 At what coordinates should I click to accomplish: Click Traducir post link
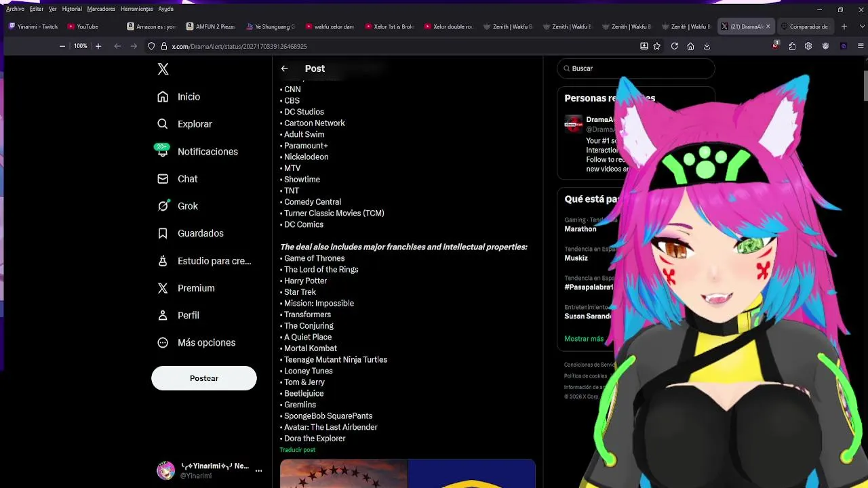(x=297, y=450)
